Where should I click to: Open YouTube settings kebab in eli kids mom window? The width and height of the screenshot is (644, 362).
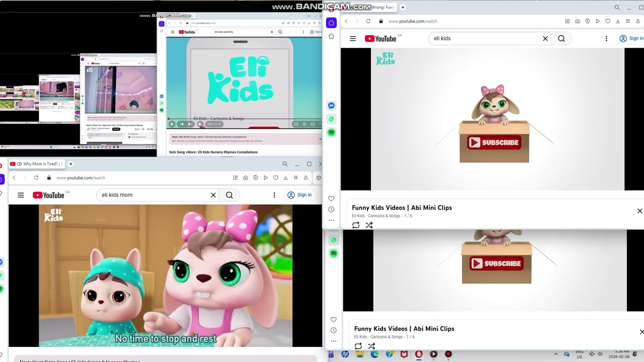pos(274,195)
